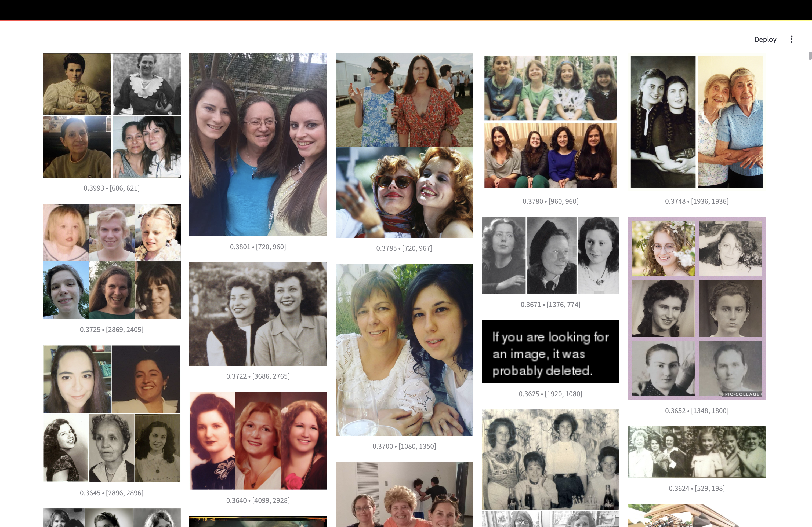Click the Deploy button

(765, 39)
